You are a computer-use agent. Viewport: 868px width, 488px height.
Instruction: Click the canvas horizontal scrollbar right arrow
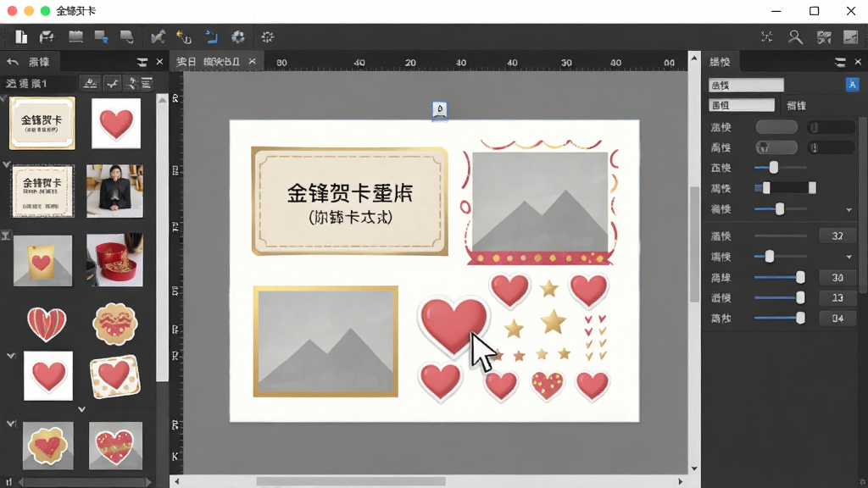[681, 482]
